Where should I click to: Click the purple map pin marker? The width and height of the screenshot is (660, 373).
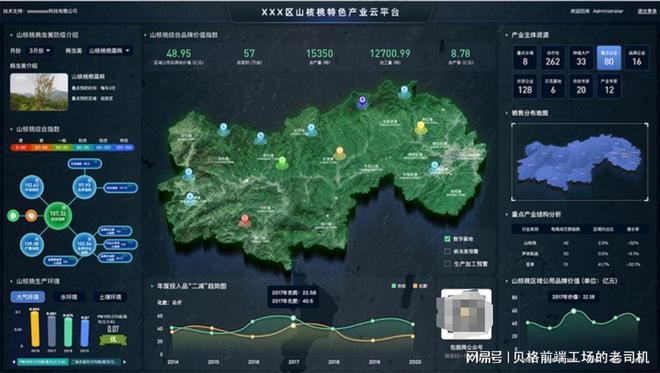coord(362,102)
